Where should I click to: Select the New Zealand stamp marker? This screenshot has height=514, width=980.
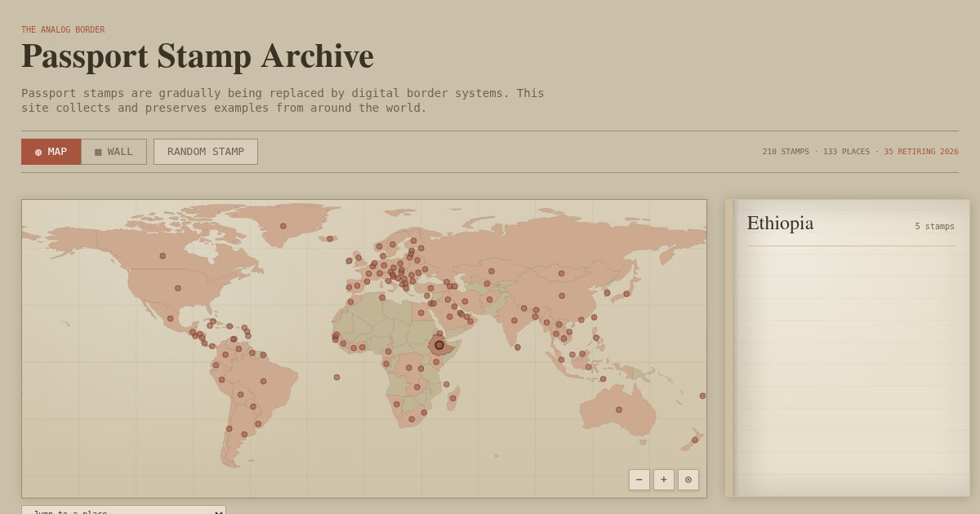(x=695, y=440)
